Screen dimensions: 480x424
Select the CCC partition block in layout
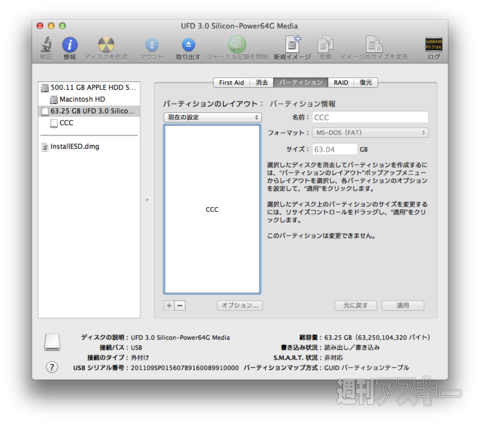click(212, 209)
